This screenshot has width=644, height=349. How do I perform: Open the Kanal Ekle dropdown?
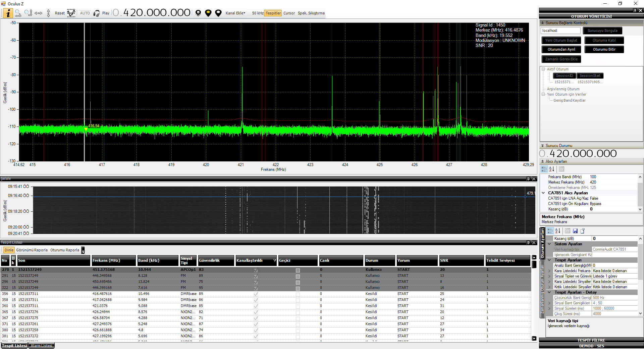tap(235, 13)
